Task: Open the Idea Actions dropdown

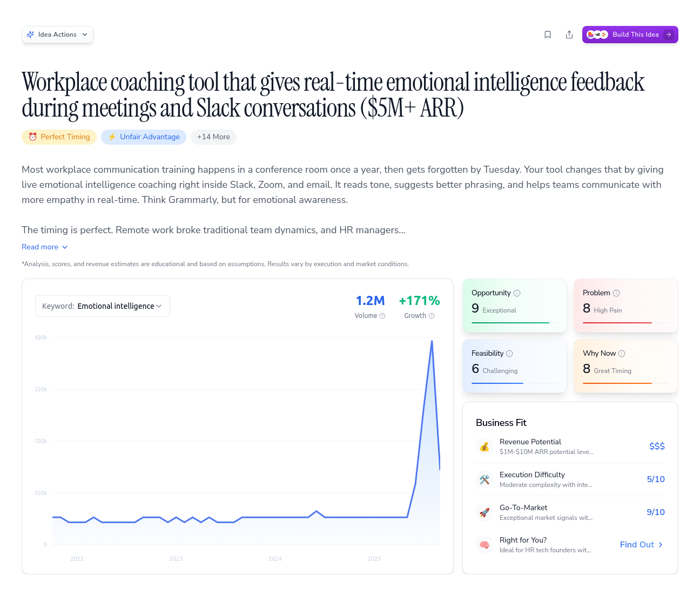Action: click(x=57, y=34)
